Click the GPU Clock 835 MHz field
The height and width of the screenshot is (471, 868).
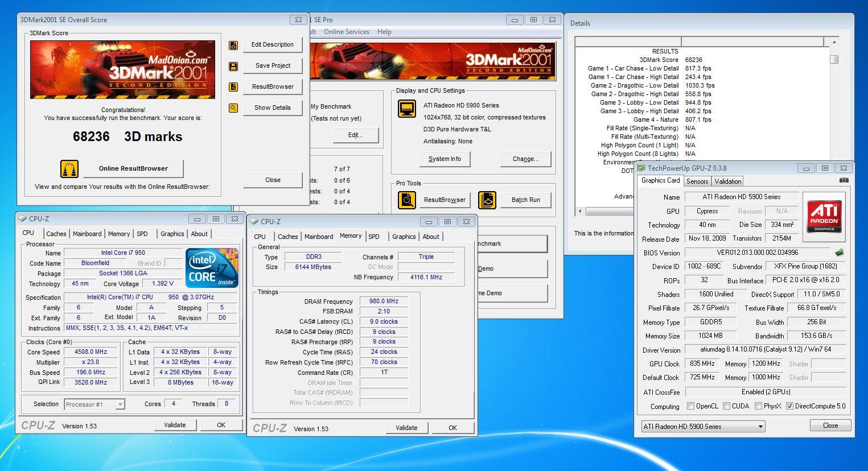(703, 363)
